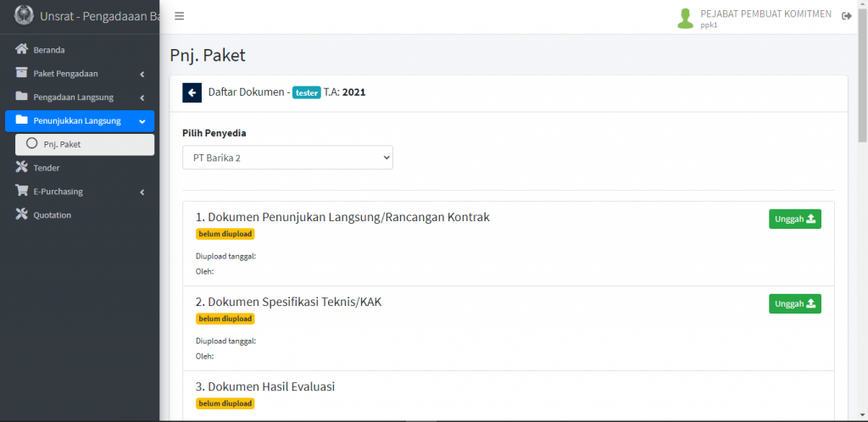Click Unggah for Dokumen Spesifikasi Teknis/KAK
The width and height of the screenshot is (868, 422).
click(x=794, y=303)
